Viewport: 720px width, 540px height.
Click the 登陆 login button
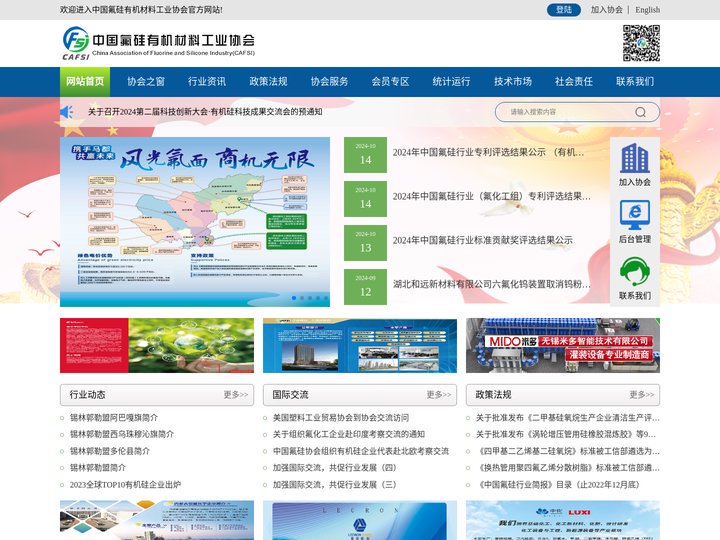click(x=563, y=10)
